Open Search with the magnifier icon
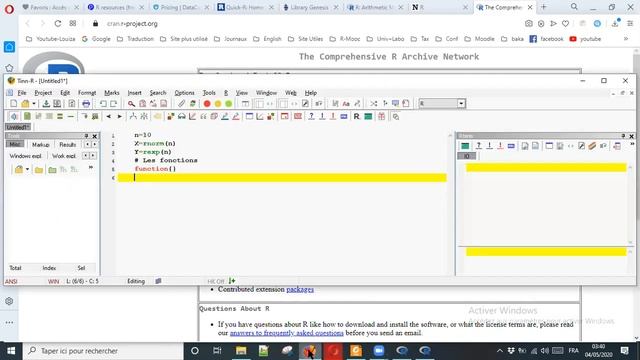Image resolution: width=640 pixels, height=360 pixels. pyautogui.click(x=131, y=104)
